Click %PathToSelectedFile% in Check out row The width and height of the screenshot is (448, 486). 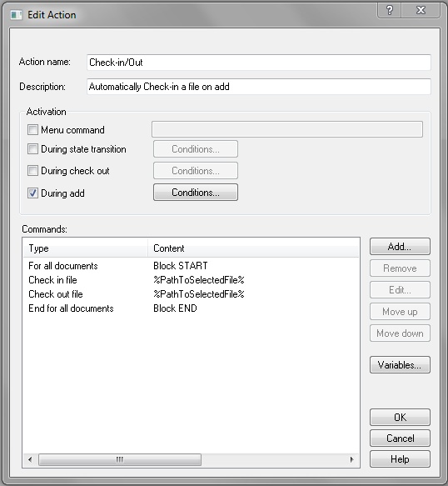(x=199, y=293)
